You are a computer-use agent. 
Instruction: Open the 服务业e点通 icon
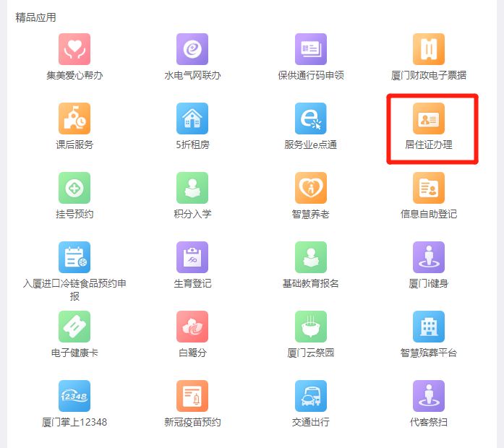(x=311, y=119)
